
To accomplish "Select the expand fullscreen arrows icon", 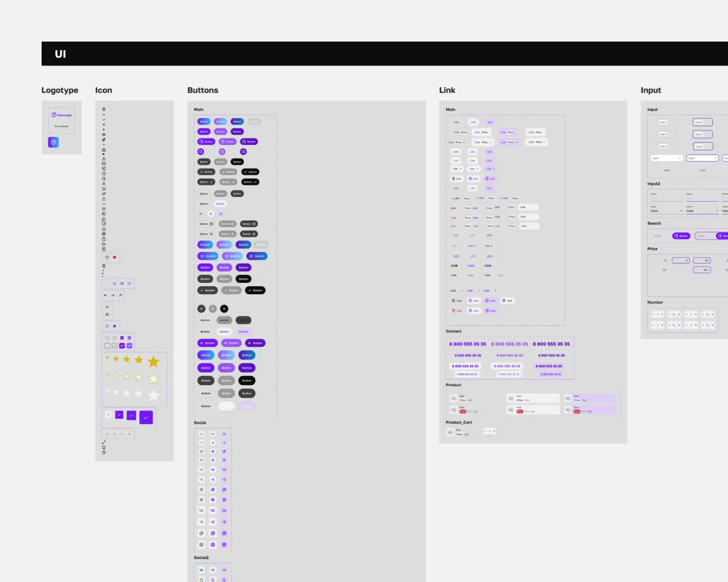I will point(104,442).
